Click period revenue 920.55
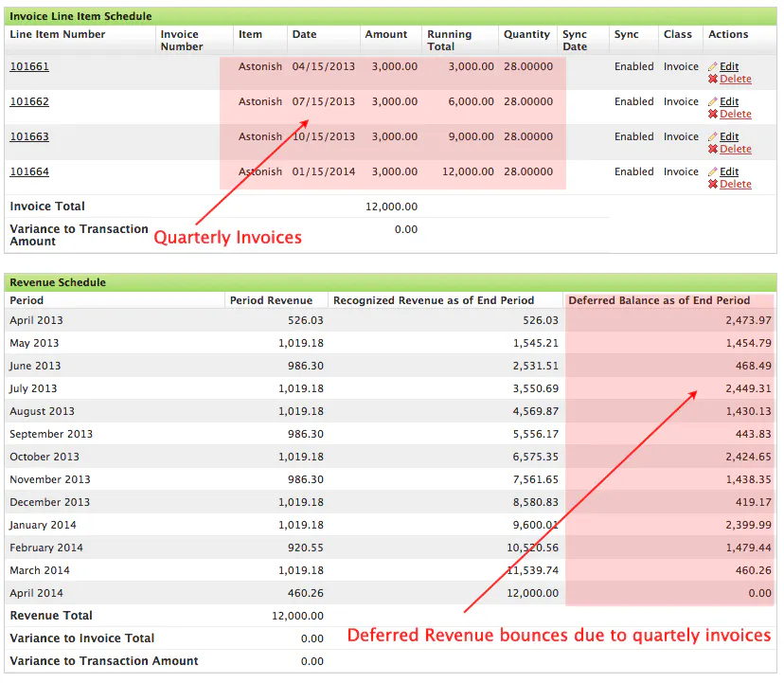 tap(306, 548)
